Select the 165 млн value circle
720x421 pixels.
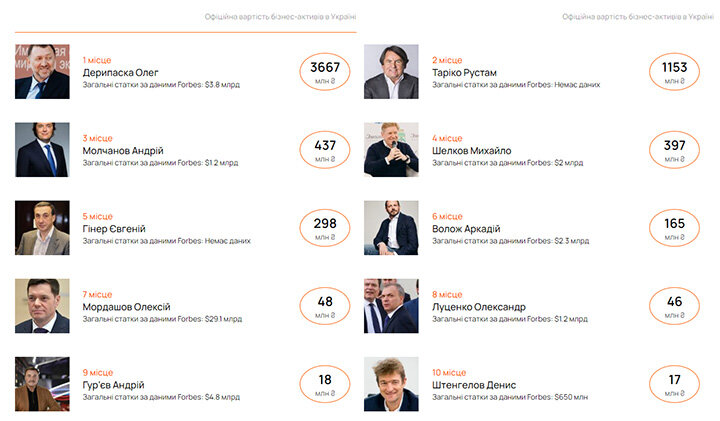[x=674, y=228]
